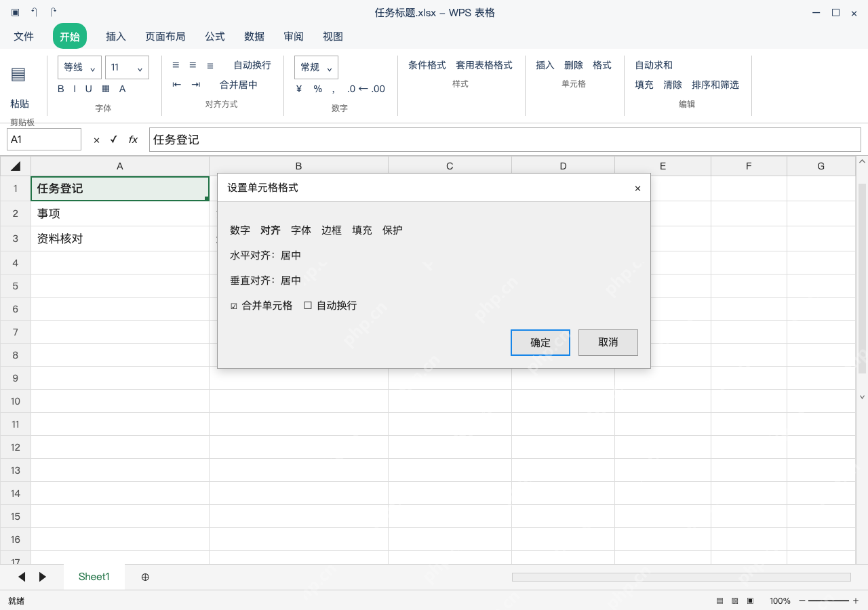Image resolution: width=868 pixels, height=610 pixels.
Task: Apply the % percent style
Action: coord(318,89)
